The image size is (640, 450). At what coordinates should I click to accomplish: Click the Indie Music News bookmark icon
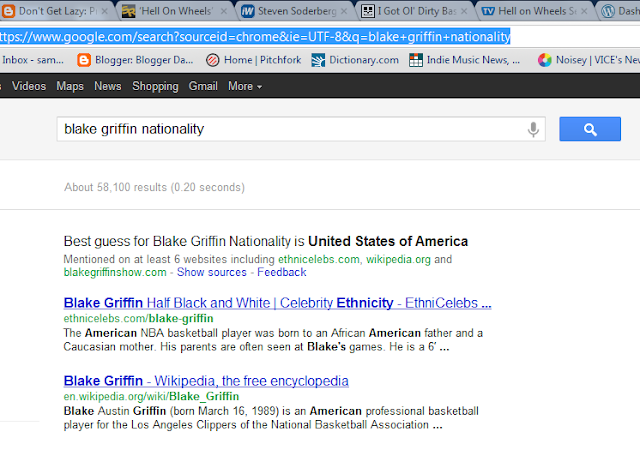click(x=416, y=60)
